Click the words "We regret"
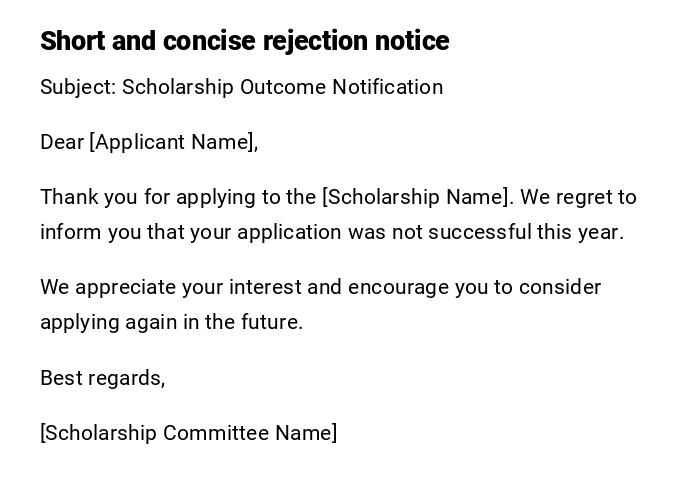The height and width of the screenshot is (495, 700). (x=562, y=197)
